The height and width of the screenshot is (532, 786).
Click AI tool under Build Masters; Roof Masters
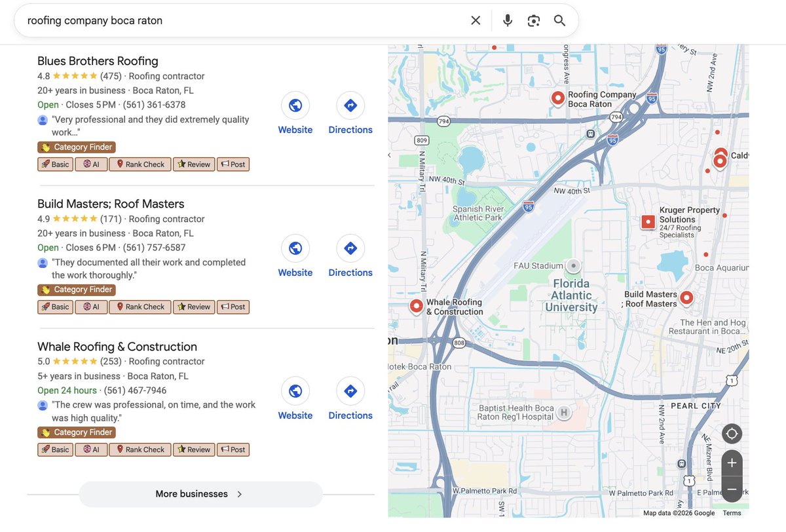coord(91,307)
